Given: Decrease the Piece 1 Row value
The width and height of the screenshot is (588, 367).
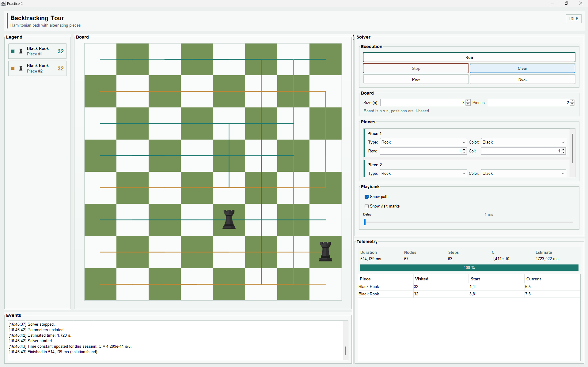Looking at the screenshot, I should [x=464, y=152].
